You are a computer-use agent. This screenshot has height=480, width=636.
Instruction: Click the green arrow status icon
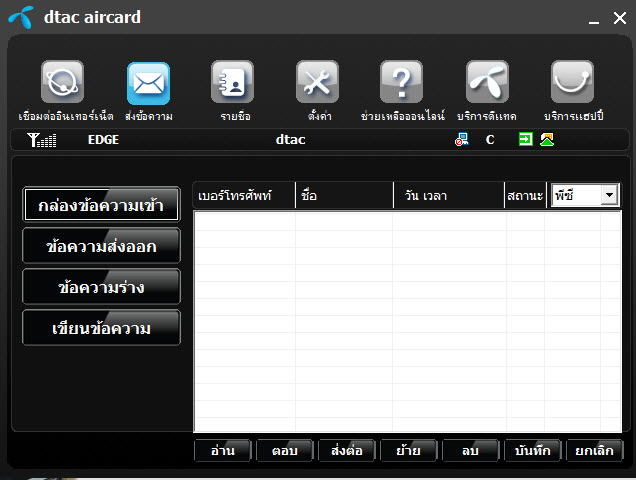[x=526, y=140]
